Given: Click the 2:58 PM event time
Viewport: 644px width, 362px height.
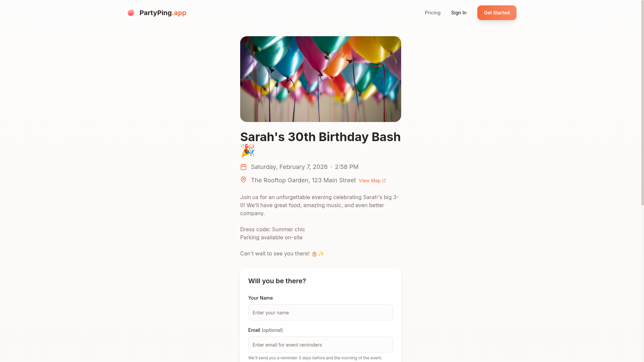Looking at the screenshot, I should [346, 167].
